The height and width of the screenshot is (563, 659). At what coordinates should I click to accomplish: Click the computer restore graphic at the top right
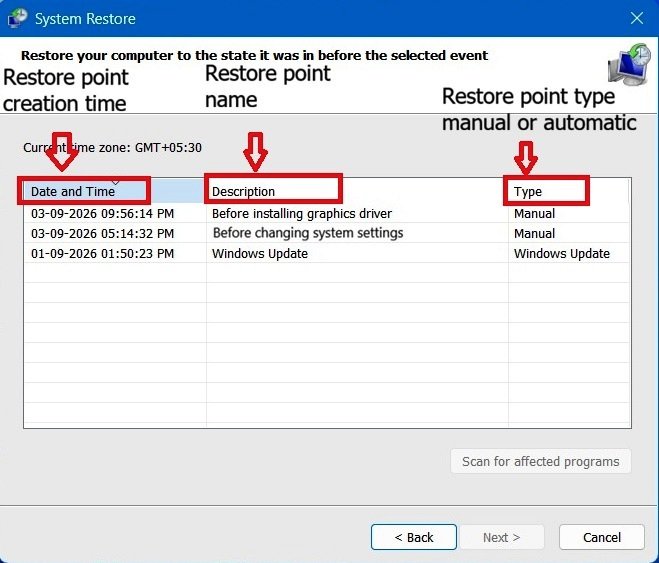(629, 64)
